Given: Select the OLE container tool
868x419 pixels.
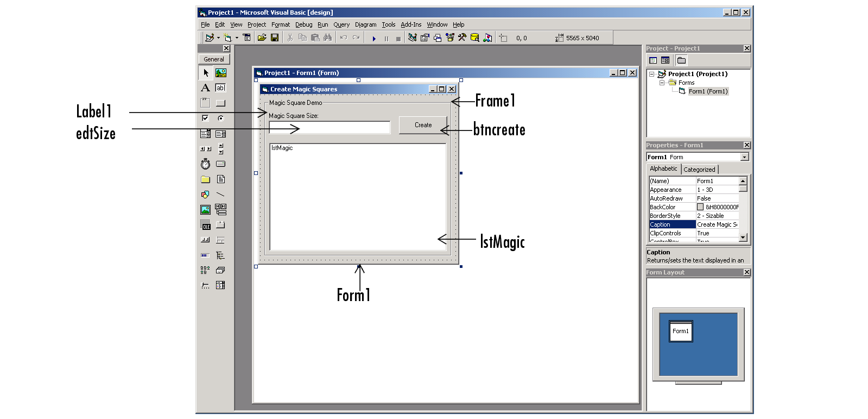Looking at the screenshot, I should click(x=206, y=224).
